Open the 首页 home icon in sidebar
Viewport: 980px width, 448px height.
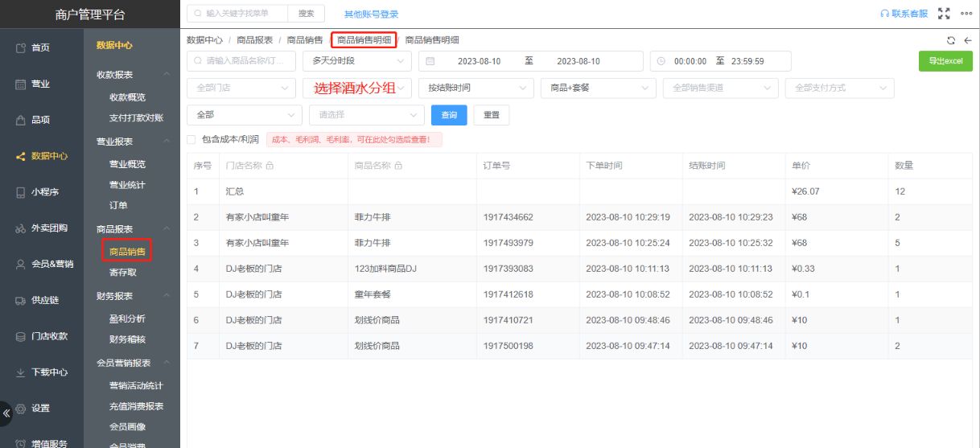point(21,48)
